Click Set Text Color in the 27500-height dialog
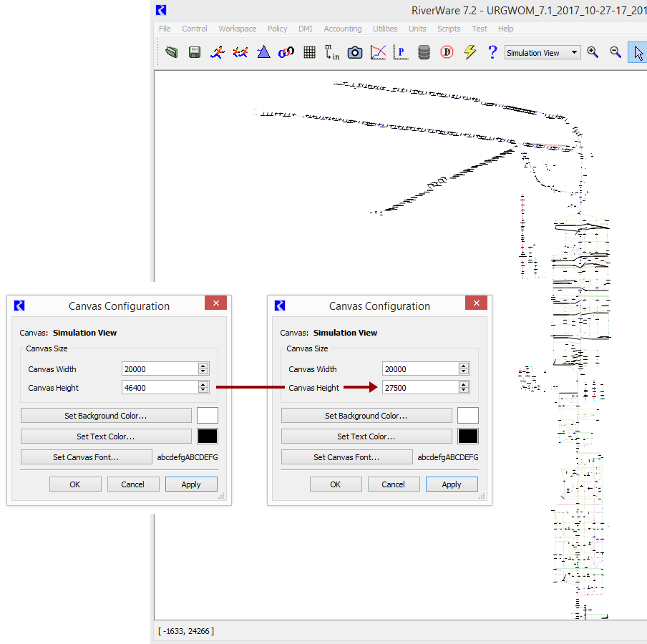This screenshot has width=647, height=644. point(366,436)
